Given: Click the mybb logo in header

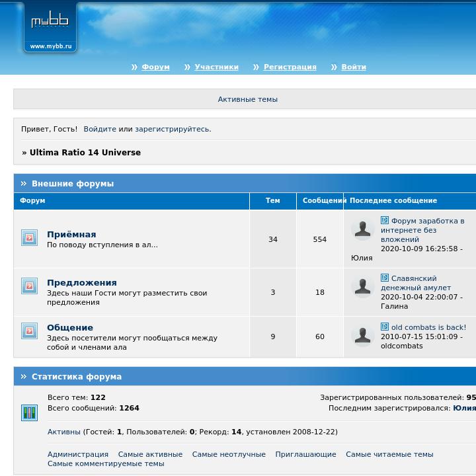Looking at the screenshot, I should pos(50,26).
